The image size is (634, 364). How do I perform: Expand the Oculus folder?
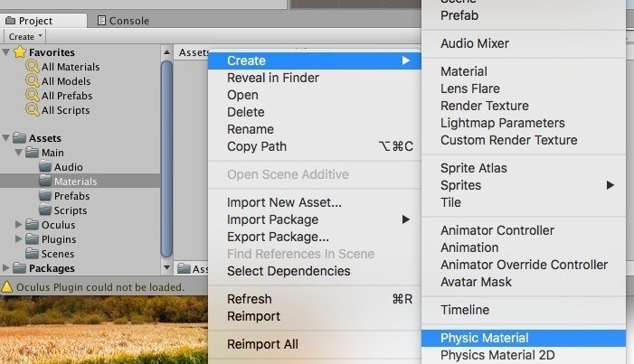point(18,224)
